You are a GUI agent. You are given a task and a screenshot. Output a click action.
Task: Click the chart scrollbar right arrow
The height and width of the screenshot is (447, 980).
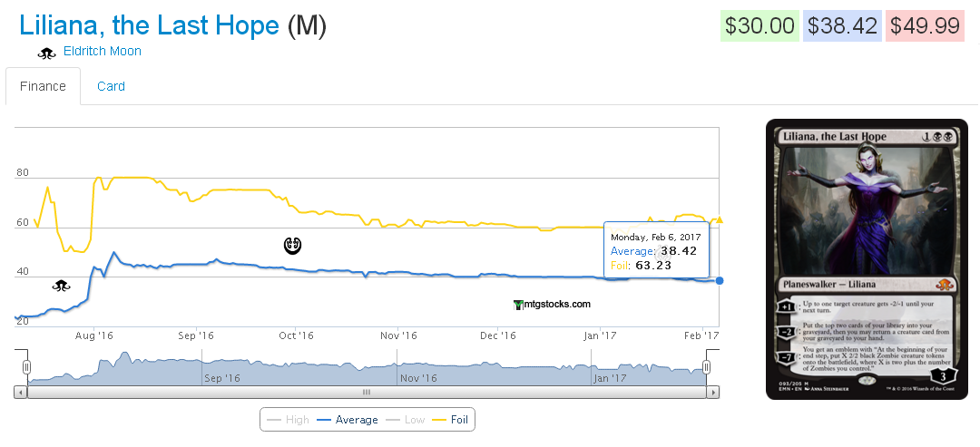tap(712, 392)
